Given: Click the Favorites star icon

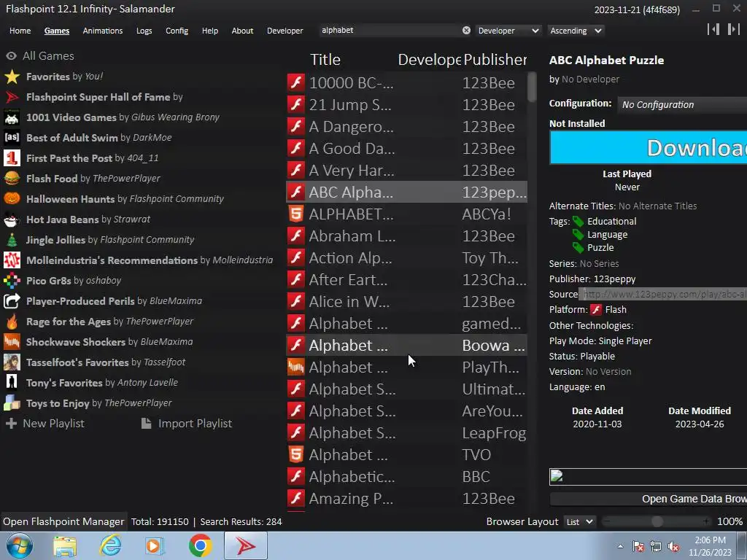Looking at the screenshot, I should [12, 77].
